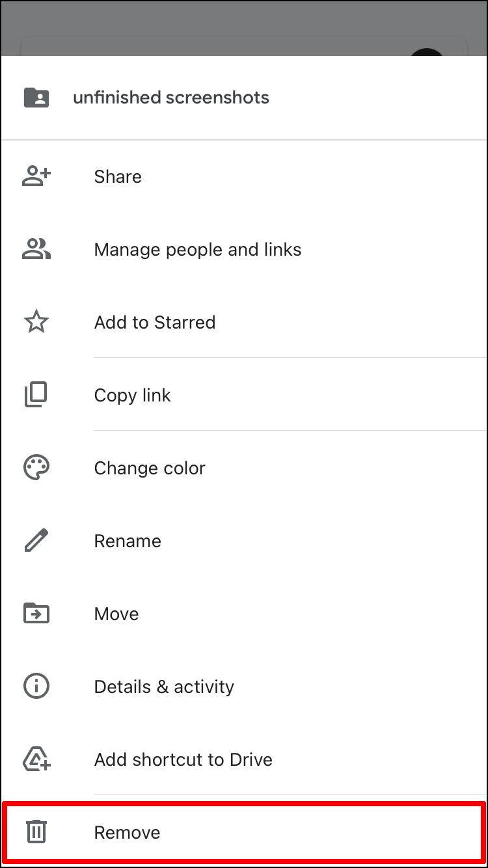Tap the Copy link icon
The width and height of the screenshot is (488, 868).
pos(36,395)
